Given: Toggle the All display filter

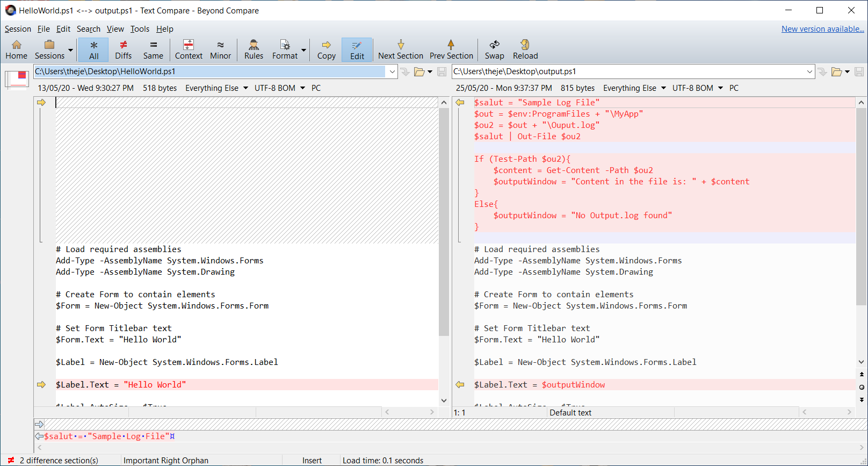Looking at the screenshot, I should pyautogui.click(x=93, y=49).
